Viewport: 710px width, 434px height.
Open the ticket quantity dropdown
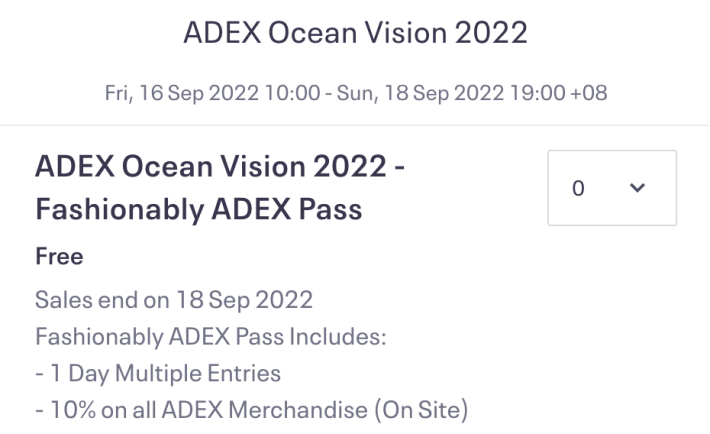(x=612, y=188)
